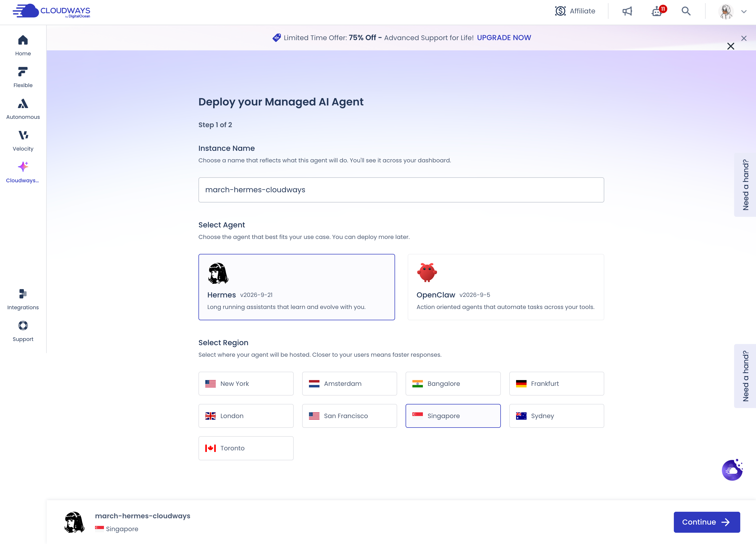Choose the Toronto region
Image resolution: width=756 pixels, height=544 pixels.
tap(246, 448)
